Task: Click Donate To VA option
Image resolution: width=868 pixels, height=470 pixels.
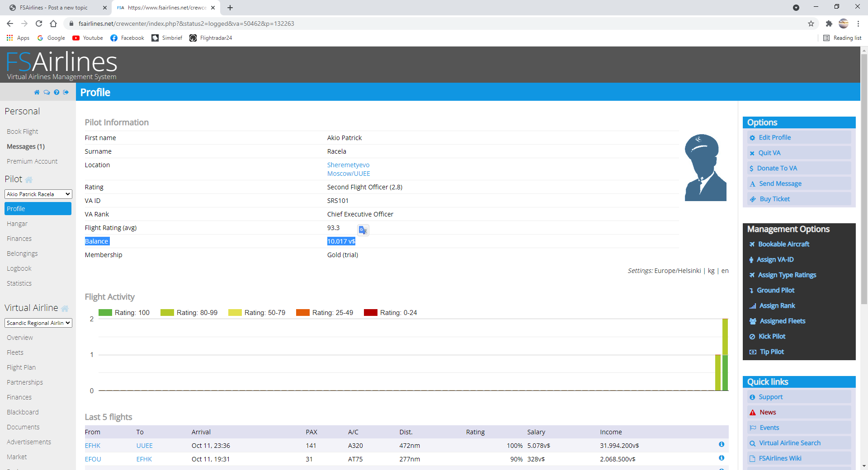Action: pyautogui.click(x=799, y=168)
